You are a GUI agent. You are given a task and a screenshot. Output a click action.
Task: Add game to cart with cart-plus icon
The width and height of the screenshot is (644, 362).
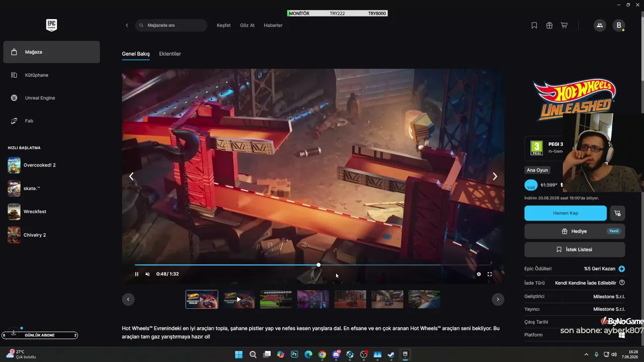[617, 213]
